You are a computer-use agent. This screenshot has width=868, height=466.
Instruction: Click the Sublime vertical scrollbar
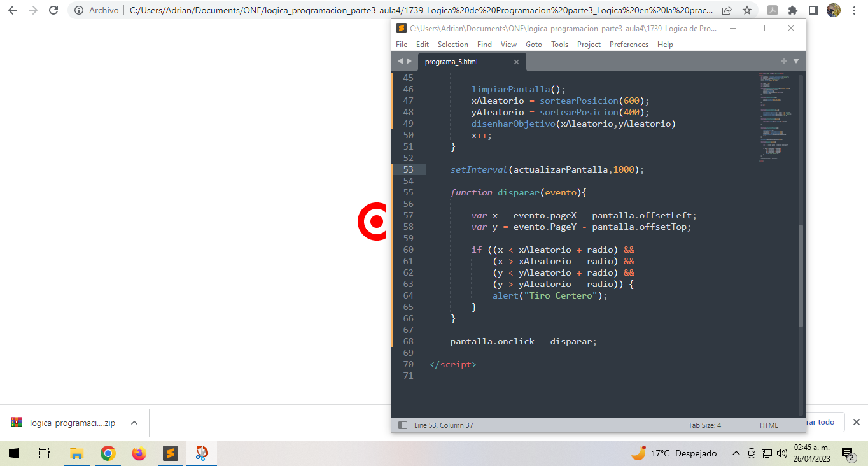pos(801,275)
